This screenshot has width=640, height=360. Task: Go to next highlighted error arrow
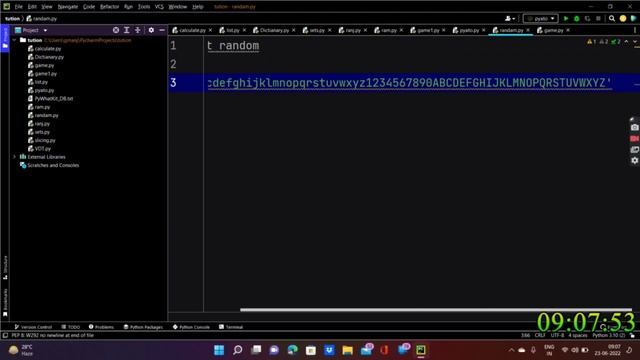pos(634,42)
